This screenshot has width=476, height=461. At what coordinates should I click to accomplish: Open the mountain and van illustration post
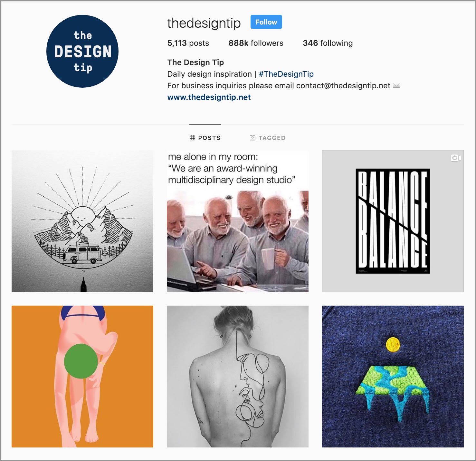pyautogui.click(x=82, y=221)
